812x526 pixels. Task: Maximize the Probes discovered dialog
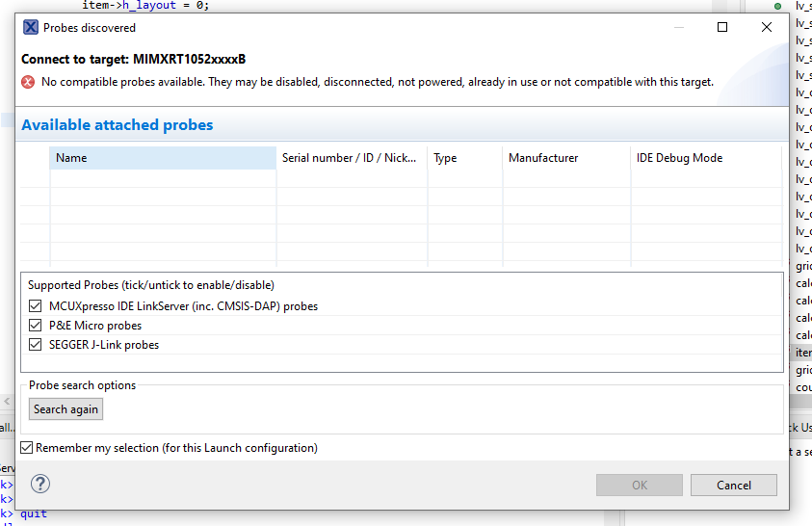pyautogui.click(x=722, y=28)
